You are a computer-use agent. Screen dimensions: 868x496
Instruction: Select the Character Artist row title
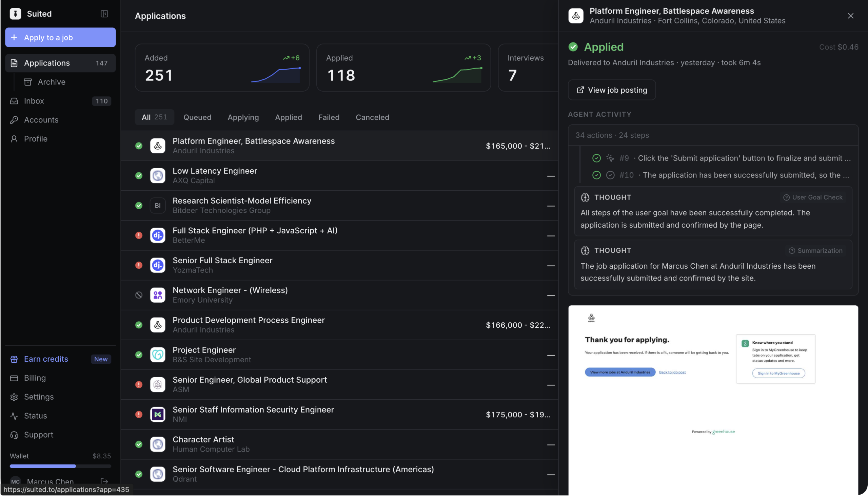pos(203,440)
